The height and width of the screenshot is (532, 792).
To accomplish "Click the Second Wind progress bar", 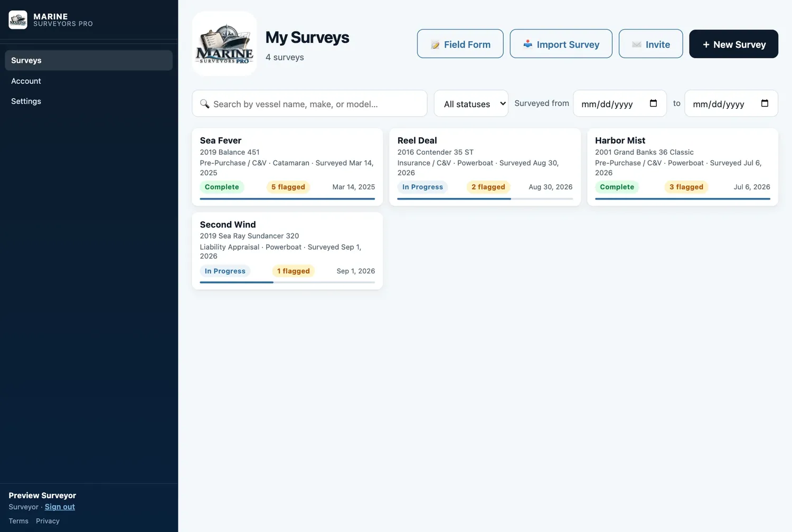I will tap(287, 282).
